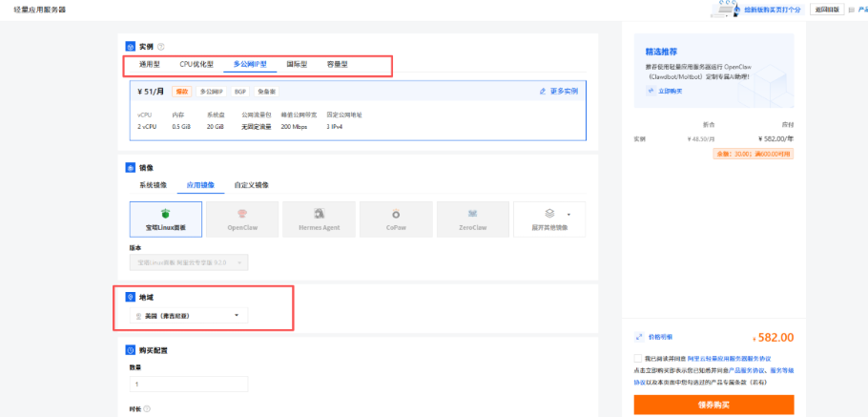Click the 免备案 tag on plan
This screenshot has height=417, width=868.
[x=267, y=92]
